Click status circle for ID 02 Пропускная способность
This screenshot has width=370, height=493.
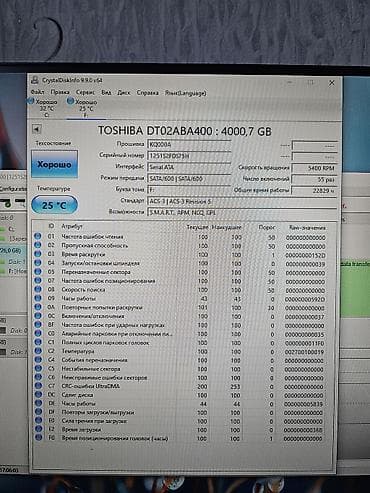(38, 245)
